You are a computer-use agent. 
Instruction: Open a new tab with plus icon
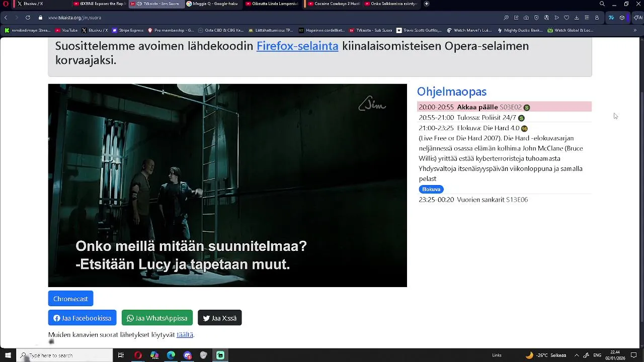pyautogui.click(x=427, y=4)
